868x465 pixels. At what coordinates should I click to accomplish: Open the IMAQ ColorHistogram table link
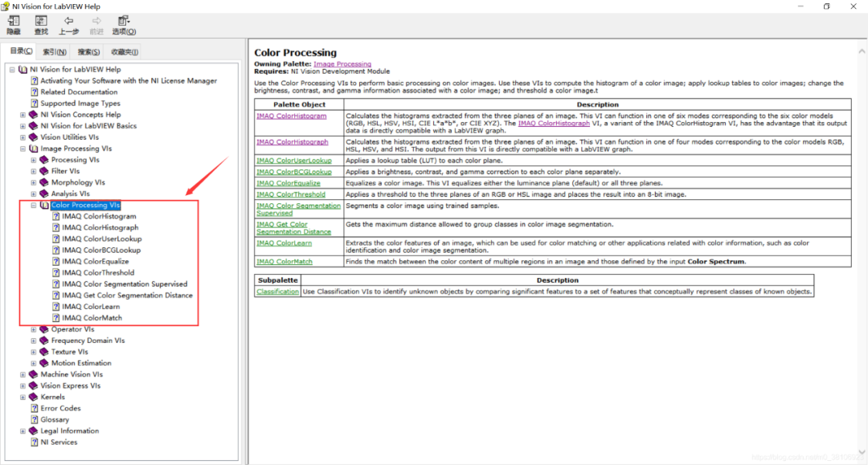291,116
